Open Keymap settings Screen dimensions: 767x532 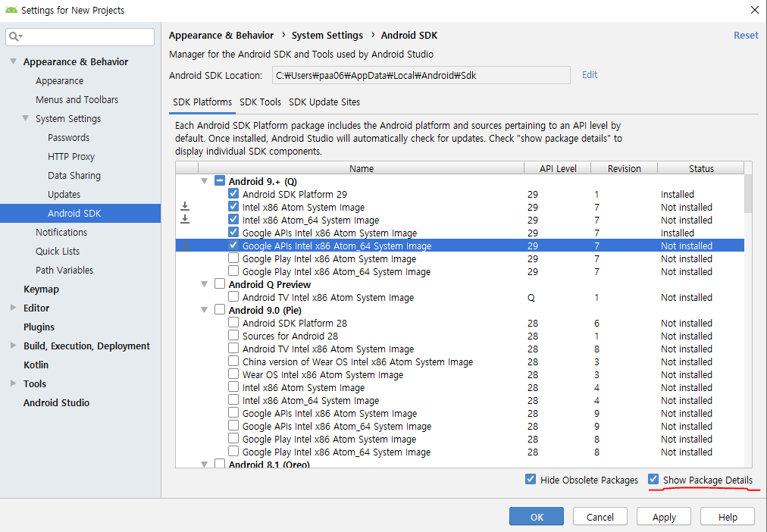41,289
